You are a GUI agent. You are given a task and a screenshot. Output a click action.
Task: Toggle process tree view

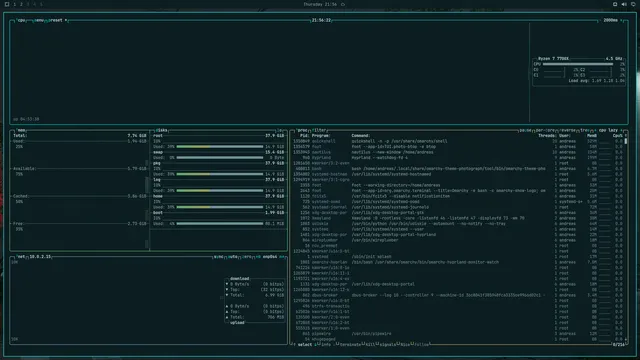pos(584,130)
